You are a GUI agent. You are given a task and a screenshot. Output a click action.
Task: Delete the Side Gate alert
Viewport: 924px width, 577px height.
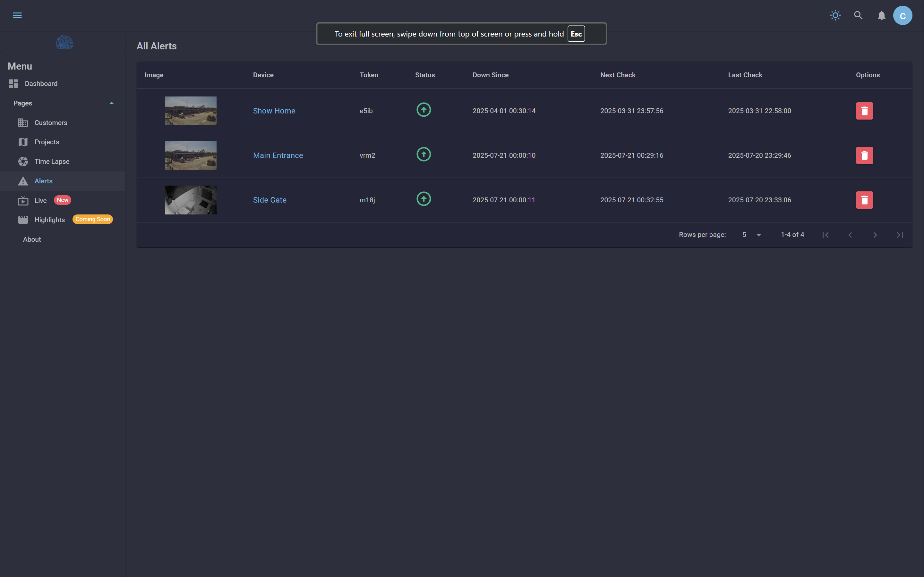click(x=864, y=200)
